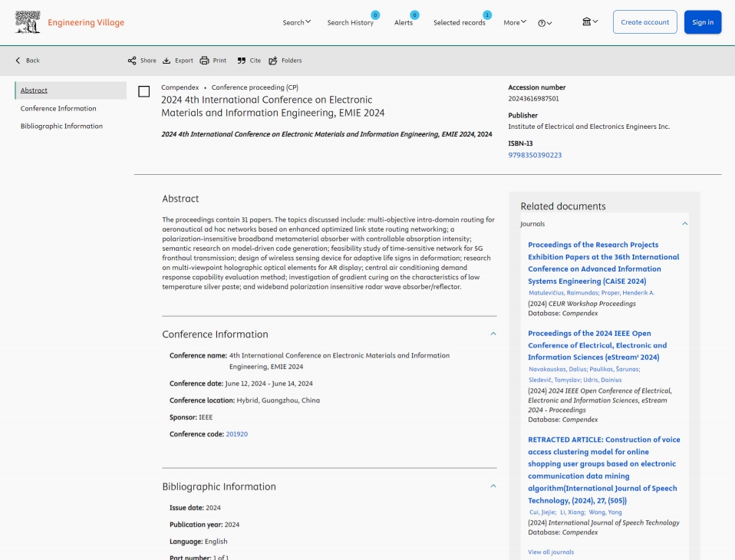Open the Folders icon

point(273,61)
